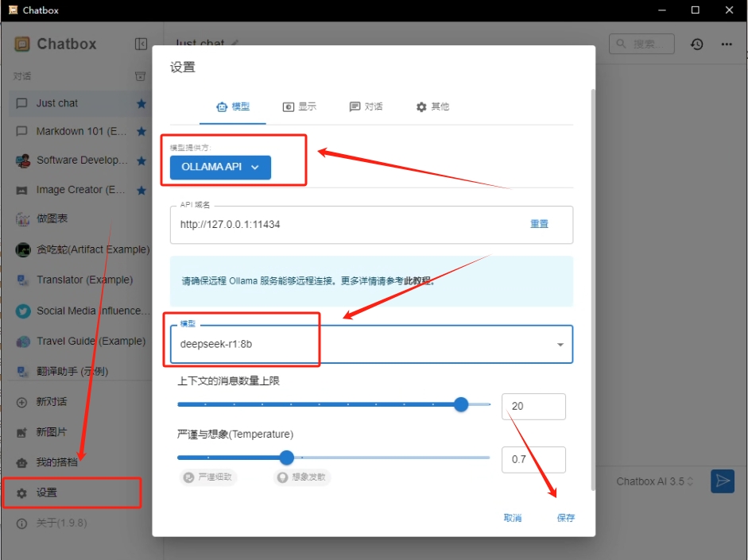Click the Travel Guide globe icon
This screenshot has width=748, height=560.
coord(22,342)
